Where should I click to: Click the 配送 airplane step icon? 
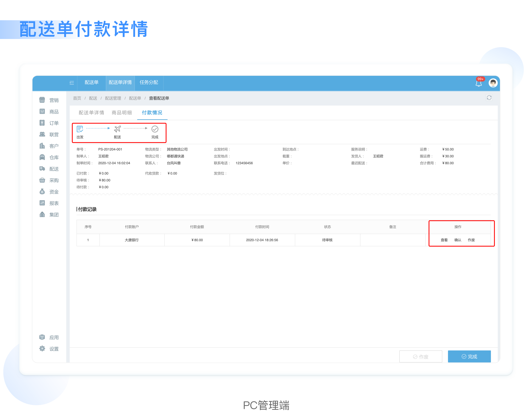click(x=117, y=129)
